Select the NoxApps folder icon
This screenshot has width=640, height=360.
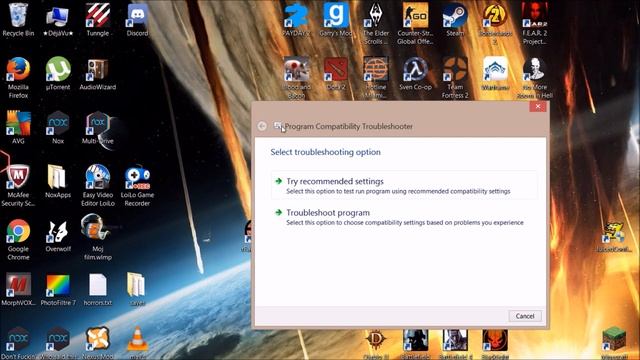pyautogui.click(x=58, y=182)
